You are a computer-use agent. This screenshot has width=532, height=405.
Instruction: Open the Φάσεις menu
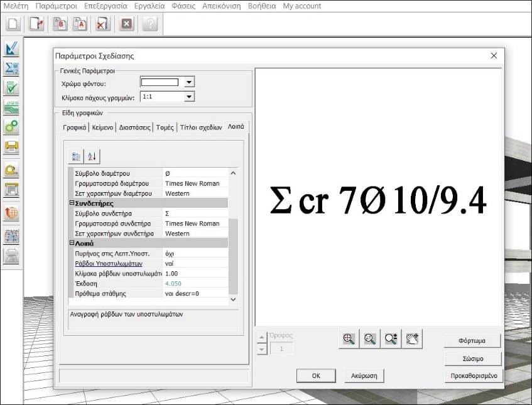coord(183,6)
